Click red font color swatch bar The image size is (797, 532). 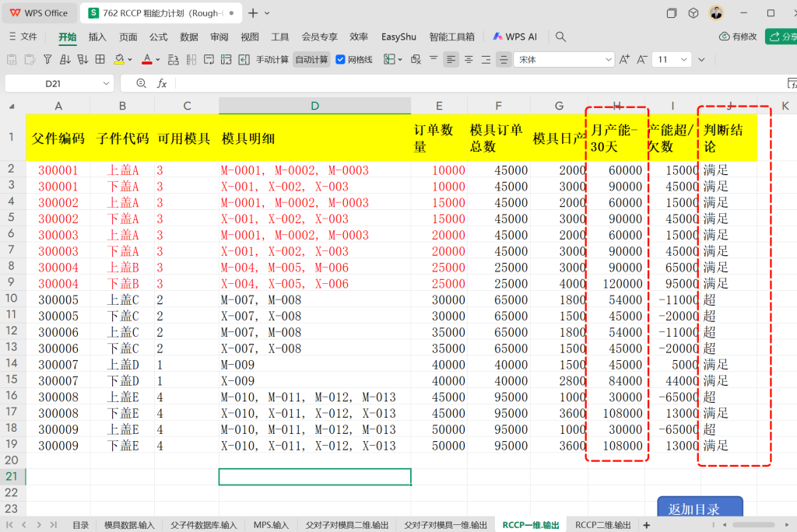click(147, 64)
